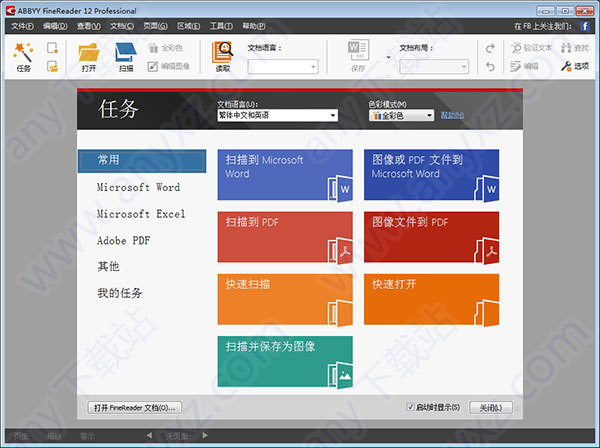Click the small add page-from-file icon below new page
The height and width of the screenshot is (448, 600).
coord(52,67)
